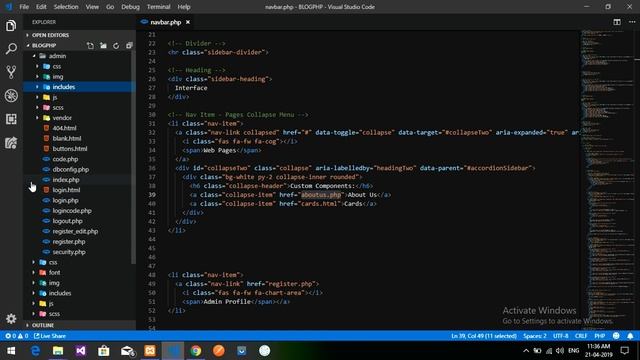Screen dimensions: 640x360
Task: Change language mode PHP
Action: 599,336
